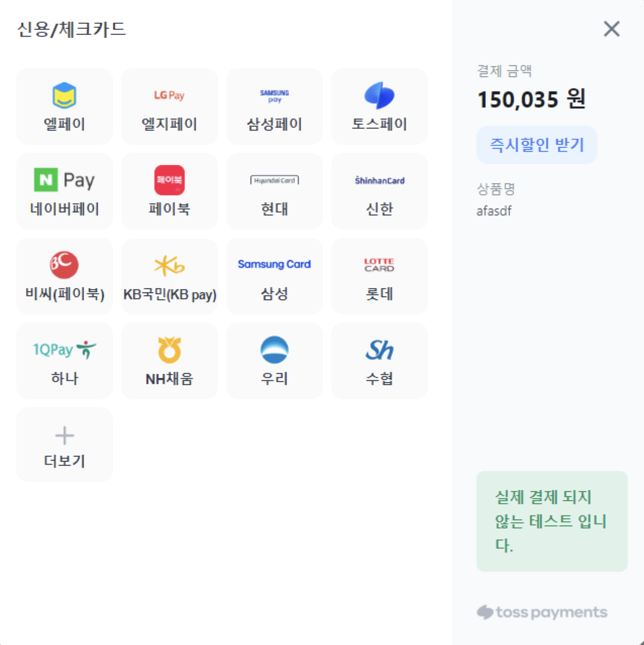The image size is (644, 645).
Task: Click the 즉시할인 받기 instant discount button
Action: (x=537, y=145)
